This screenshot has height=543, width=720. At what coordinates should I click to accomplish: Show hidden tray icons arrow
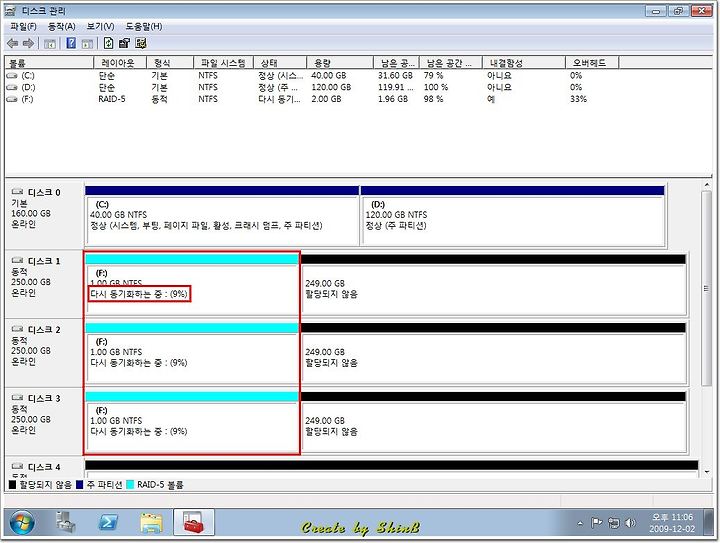tap(580, 523)
